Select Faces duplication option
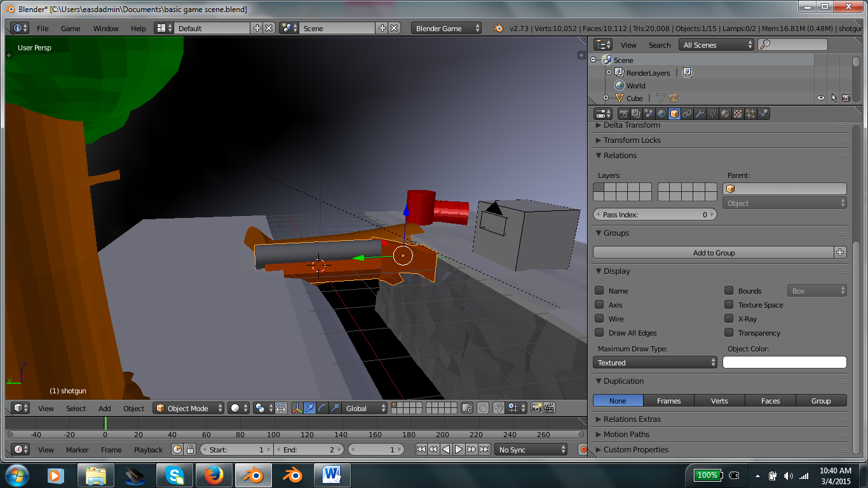 (770, 400)
